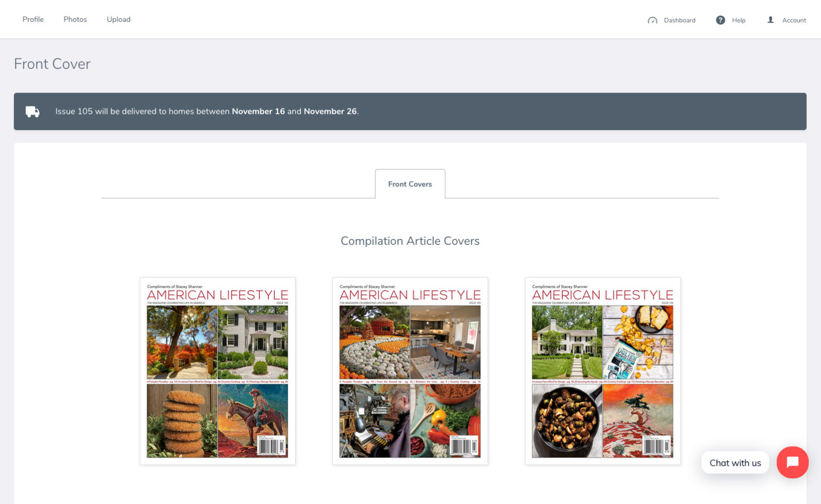Switch to the Front Covers tab
Image resolution: width=821 pixels, height=504 pixels.
coord(410,184)
